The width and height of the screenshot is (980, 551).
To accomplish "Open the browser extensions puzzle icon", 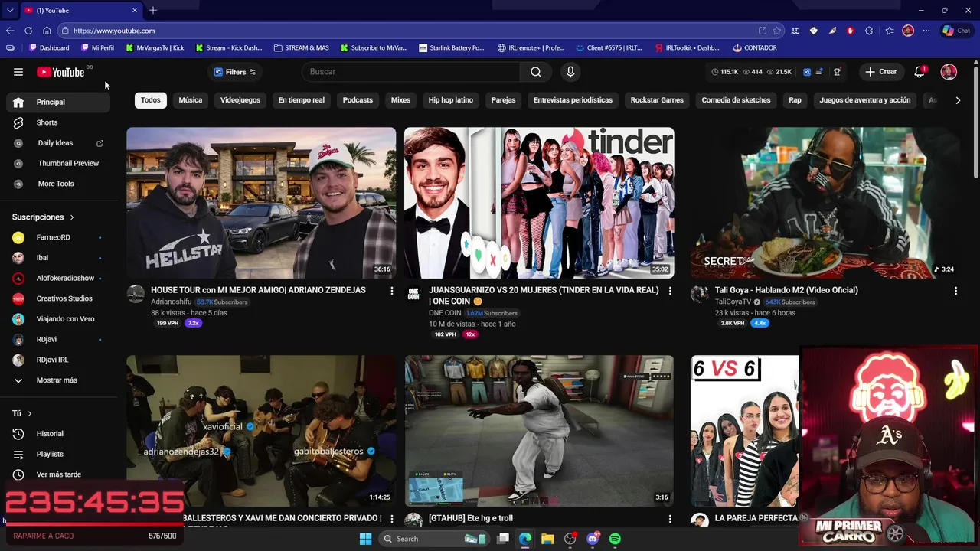I will point(869,31).
